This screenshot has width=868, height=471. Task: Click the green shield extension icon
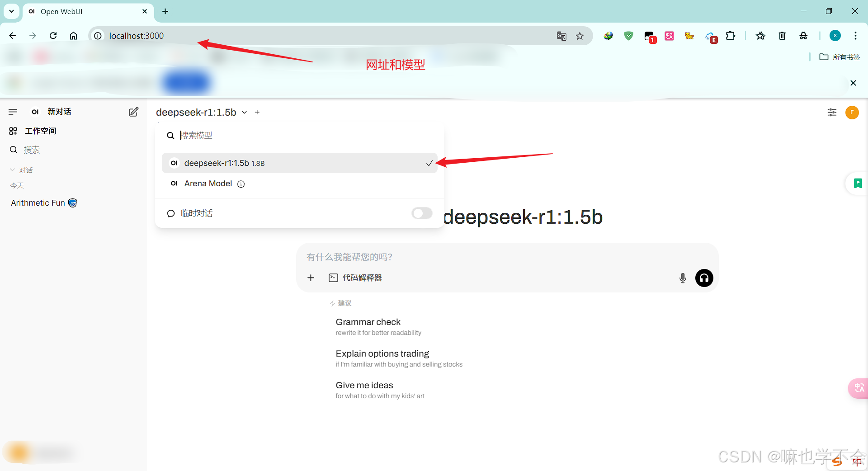628,36
